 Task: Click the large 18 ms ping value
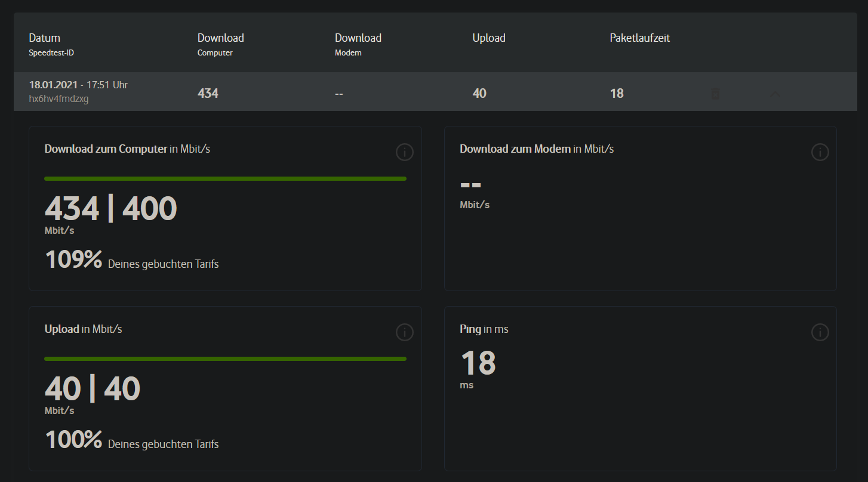(478, 363)
